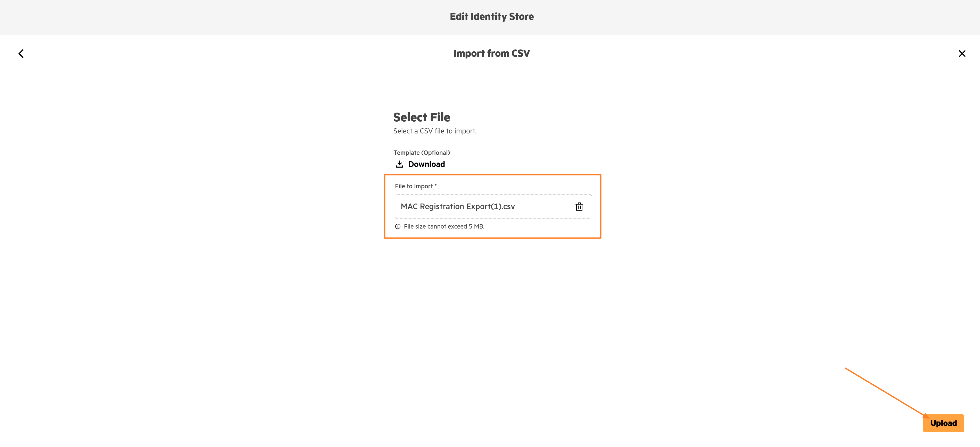The height and width of the screenshot is (447, 980).
Task: Click the orange arrow pointing to Upload
Action: tap(886, 393)
